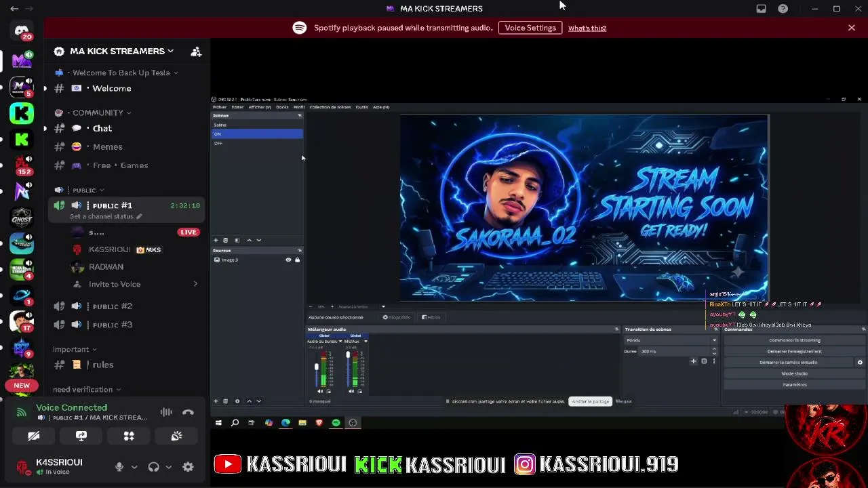
Task: Open Paramètres button in OBS Commandes
Action: 795,385
